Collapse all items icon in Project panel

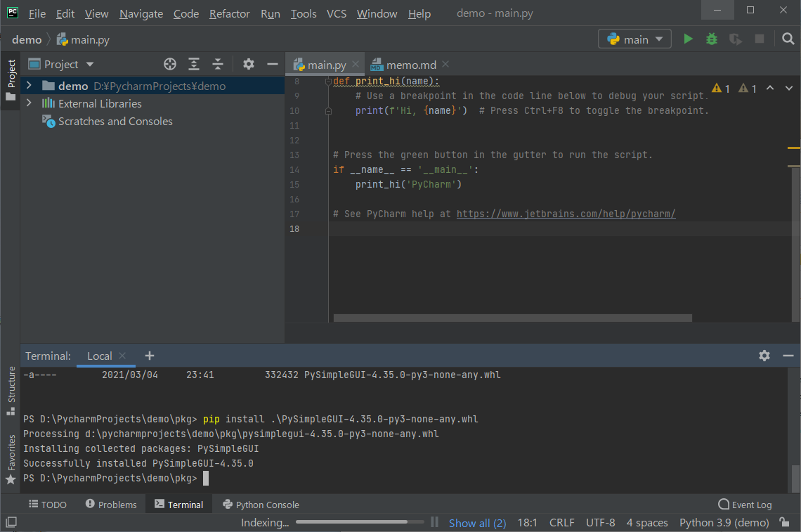[218, 64]
